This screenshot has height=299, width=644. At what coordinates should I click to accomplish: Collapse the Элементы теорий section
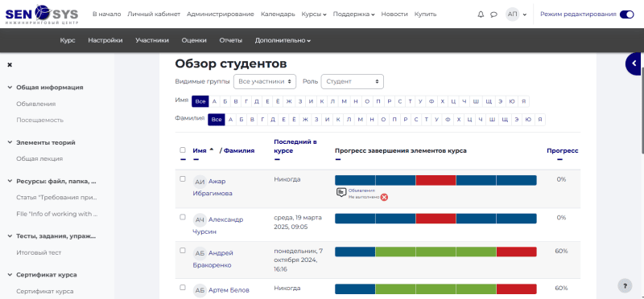point(10,142)
